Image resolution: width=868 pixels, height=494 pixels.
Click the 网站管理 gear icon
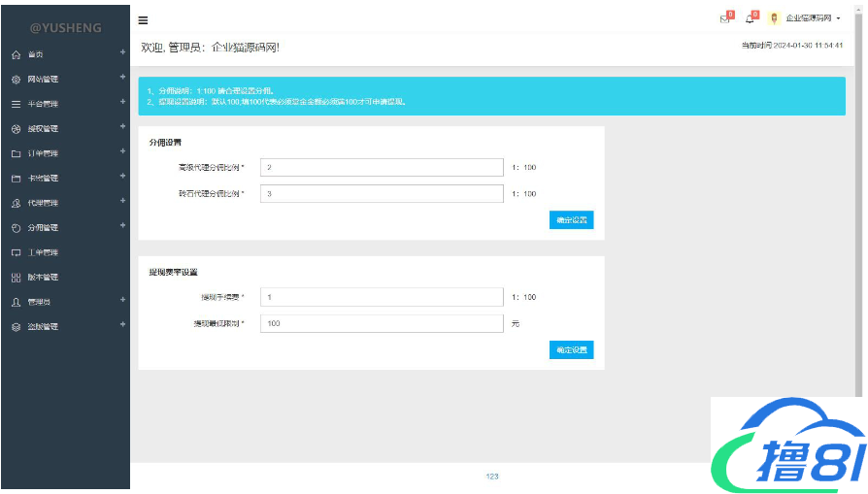click(16, 80)
